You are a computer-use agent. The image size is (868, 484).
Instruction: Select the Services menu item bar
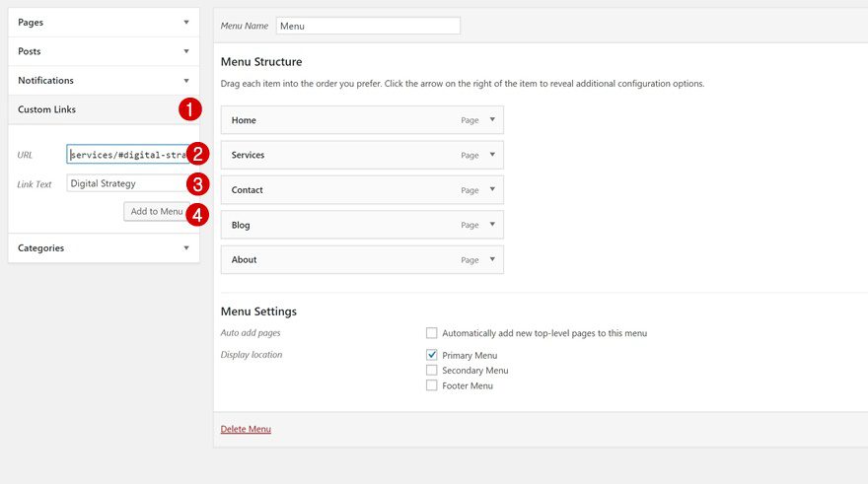pyautogui.click(x=362, y=155)
